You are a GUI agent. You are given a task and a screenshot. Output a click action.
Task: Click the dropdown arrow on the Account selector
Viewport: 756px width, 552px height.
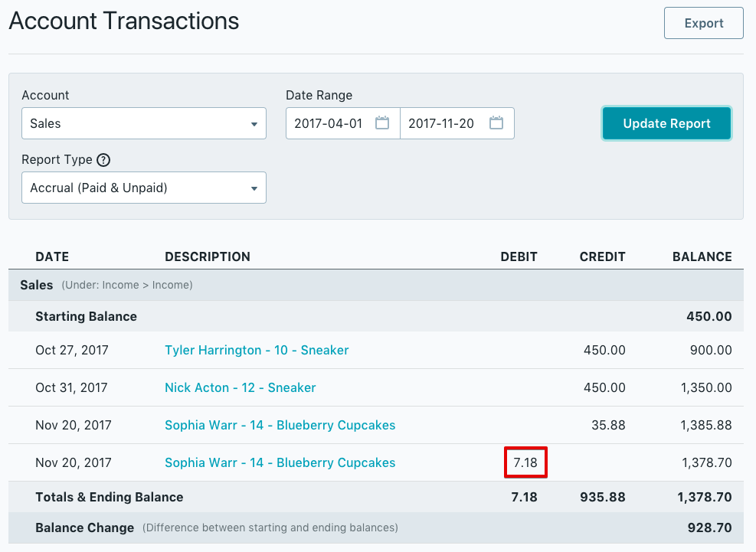click(x=254, y=123)
